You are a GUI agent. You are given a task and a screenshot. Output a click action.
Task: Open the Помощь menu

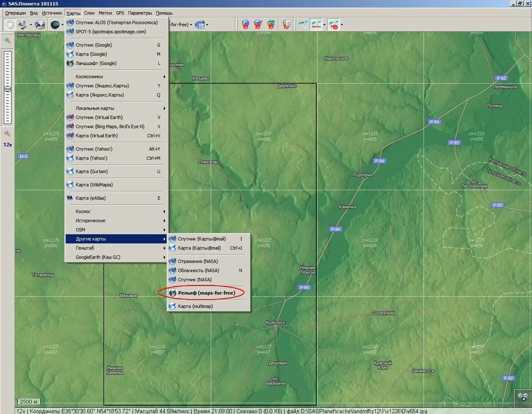(x=164, y=13)
